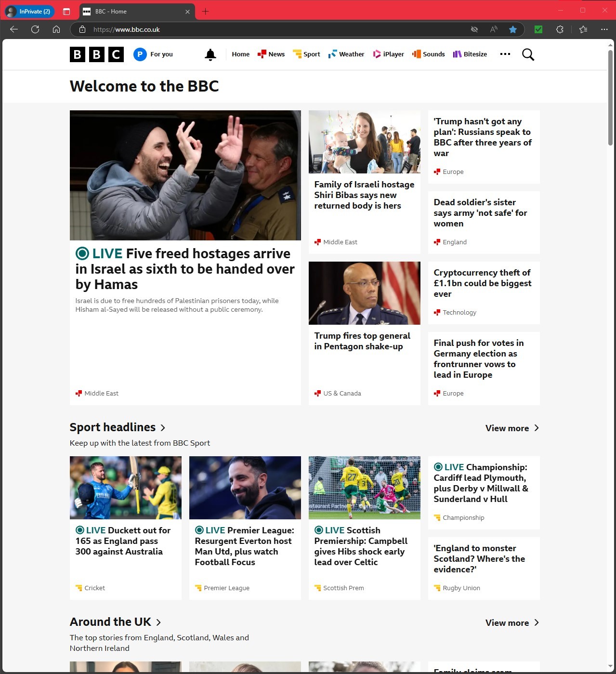Image resolution: width=616 pixels, height=674 pixels.
Task: Open browser Settings and more menu
Action: [604, 29]
